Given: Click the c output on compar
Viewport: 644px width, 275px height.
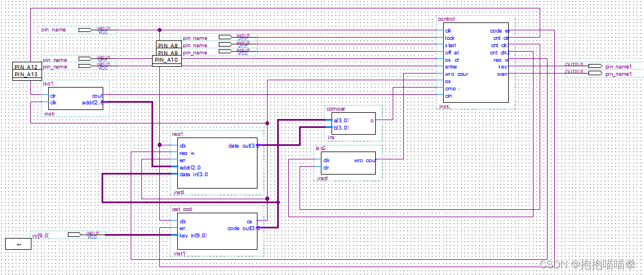Looking at the screenshot, I should click(372, 121).
